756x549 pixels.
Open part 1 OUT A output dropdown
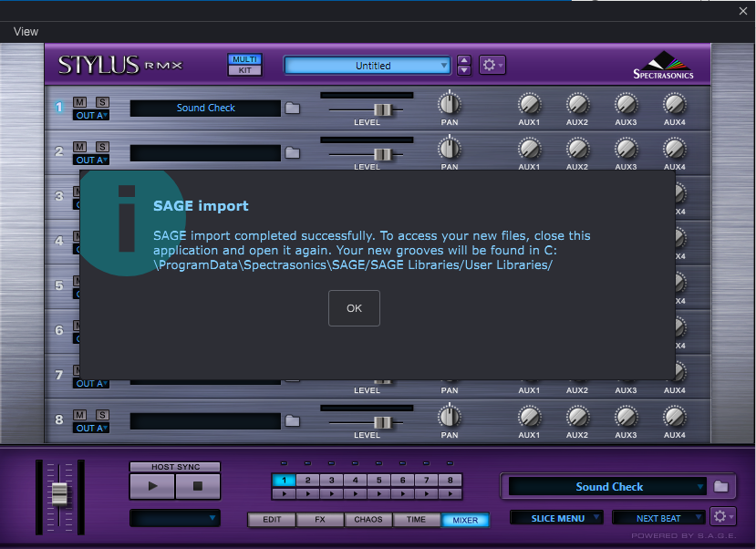click(91, 115)
